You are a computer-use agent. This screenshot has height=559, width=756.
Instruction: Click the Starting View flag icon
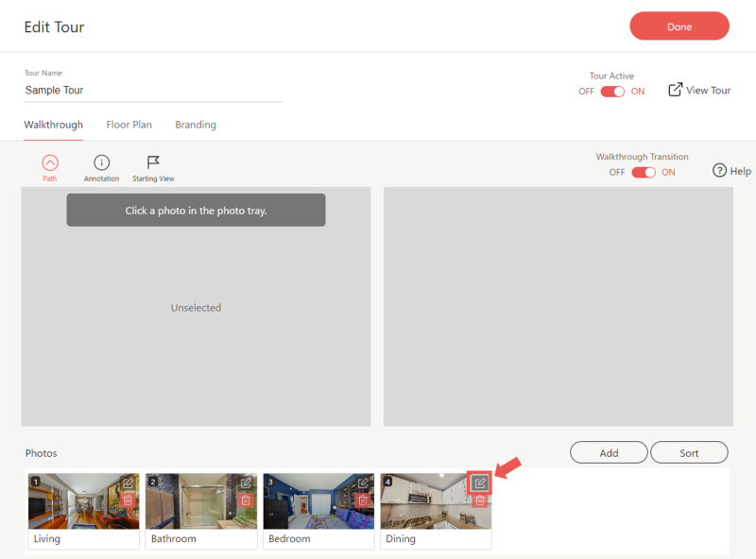point(153,163)
